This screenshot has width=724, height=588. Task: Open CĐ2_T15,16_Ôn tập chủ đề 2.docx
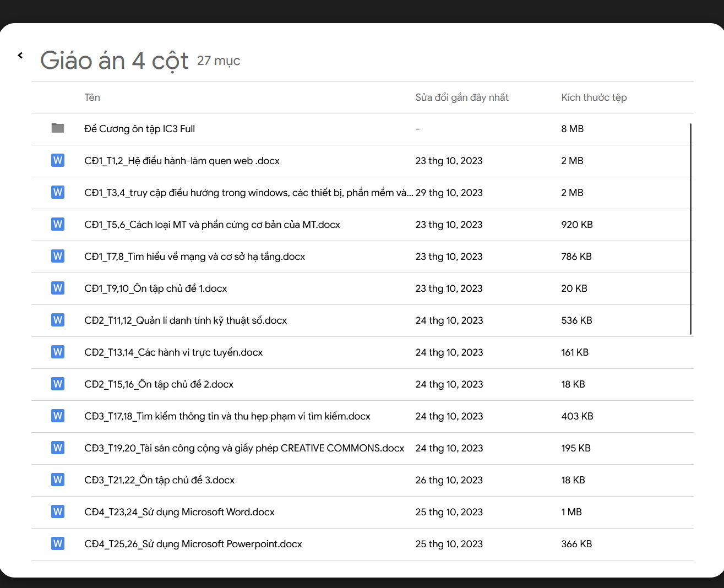pyautogui.click(x=159, y=384)
